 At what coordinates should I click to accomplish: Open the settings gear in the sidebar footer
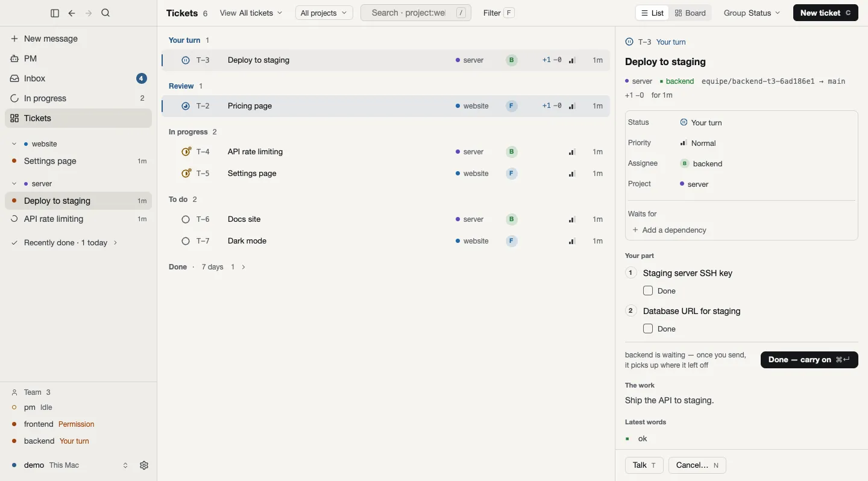[x=144, y=465]
